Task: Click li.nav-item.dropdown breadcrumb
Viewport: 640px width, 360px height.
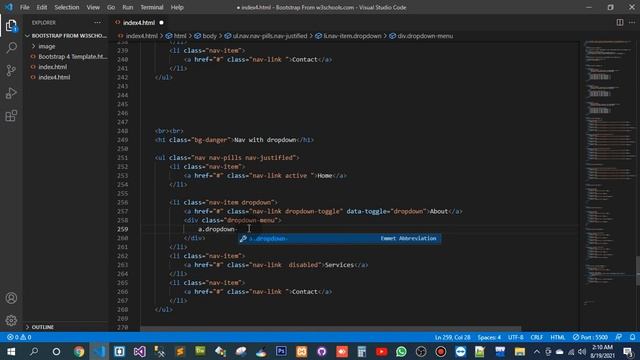Action: coord(352,36)
